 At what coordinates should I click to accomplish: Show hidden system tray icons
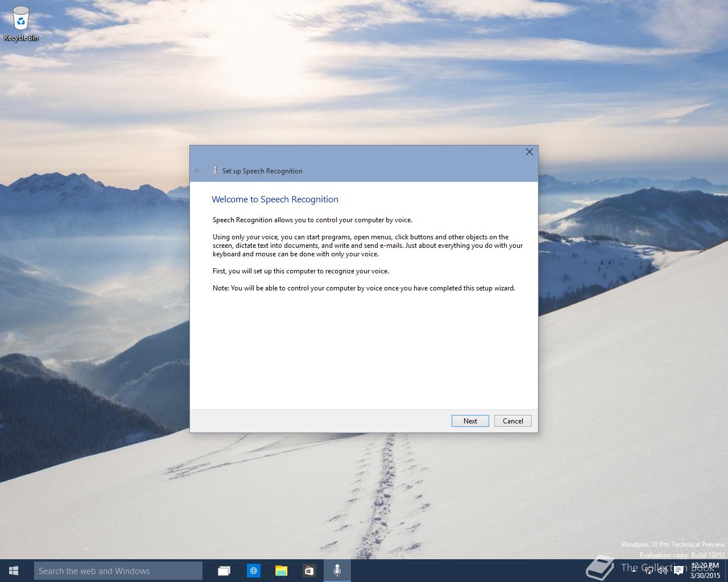point(634,571)
